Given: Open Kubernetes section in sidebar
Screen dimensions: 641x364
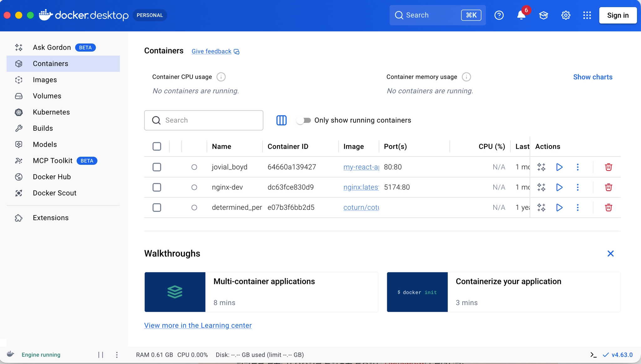Looking at the screenshot, I should [51, 112].
